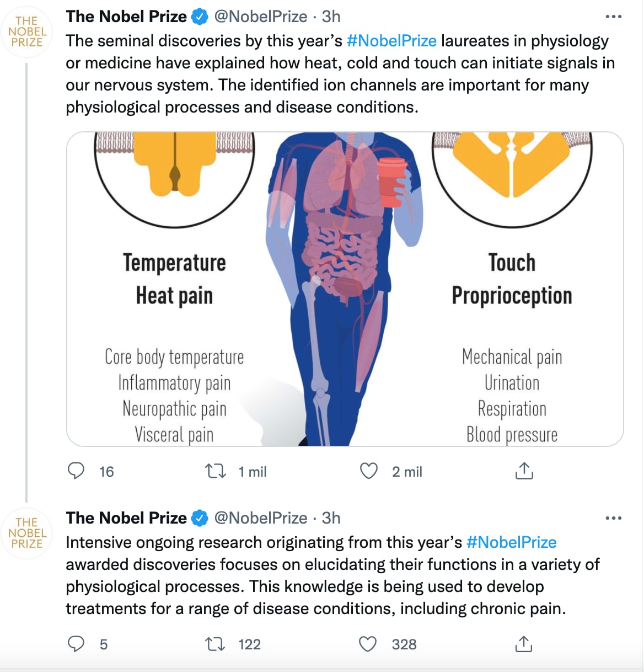Like the first tweet with 2 mil likes

point(369,471)
